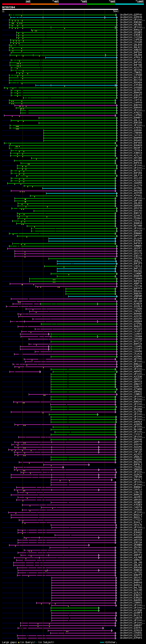Image resolution: width=146 pixels, height=644 pixels.
Task: Open the hit UniRef100_Q2PEV8
Action: click(131, 17)
